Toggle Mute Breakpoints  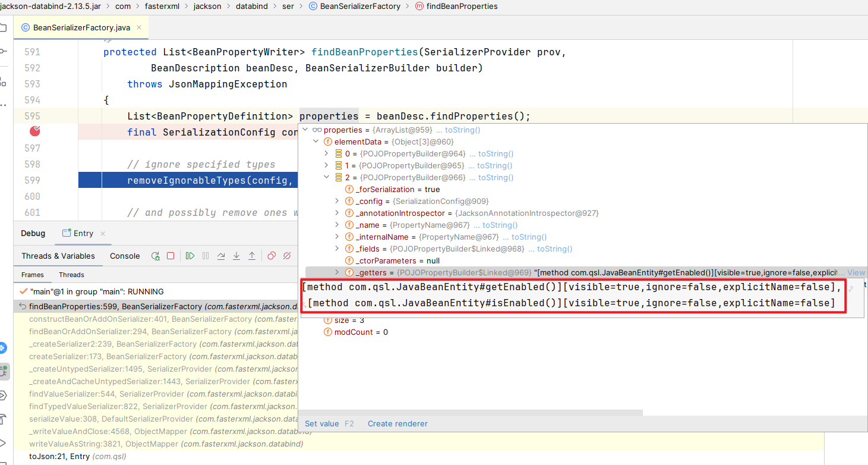tap(287, 256)
